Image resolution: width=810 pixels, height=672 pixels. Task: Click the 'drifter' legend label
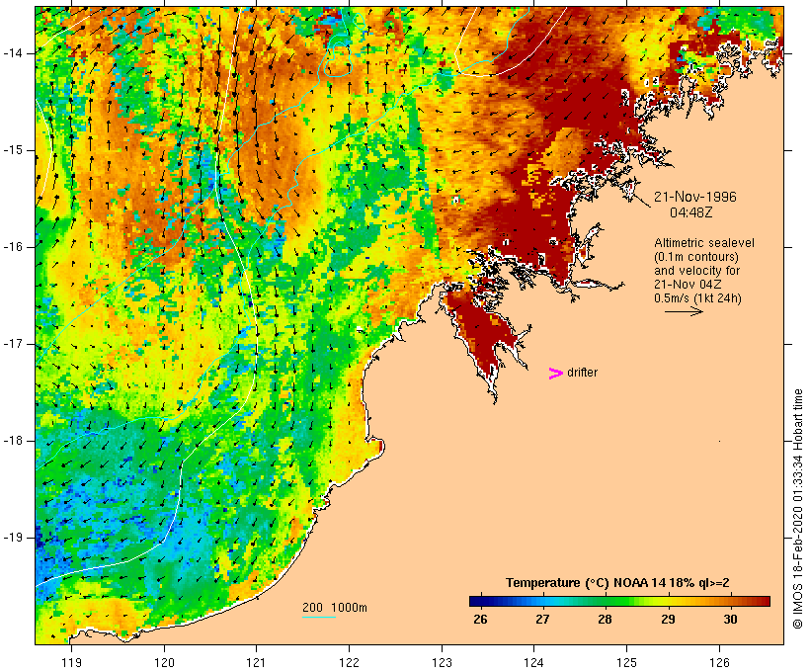point(582,373)
